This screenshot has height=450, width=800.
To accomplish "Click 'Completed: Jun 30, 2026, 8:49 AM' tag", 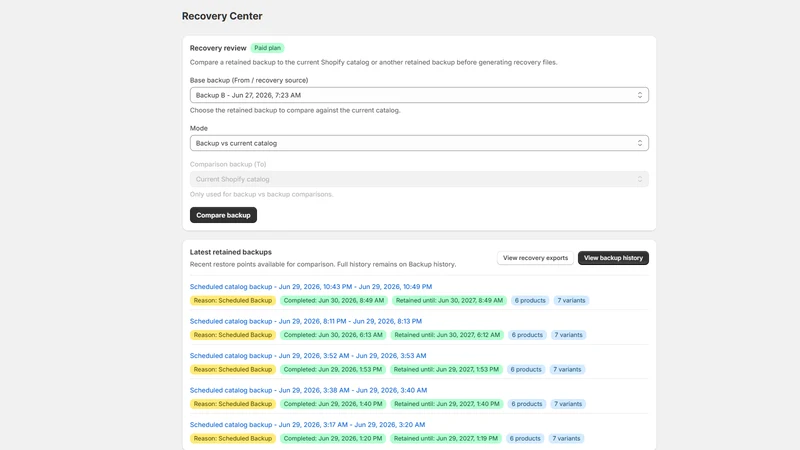I will [x=334, y=301].
